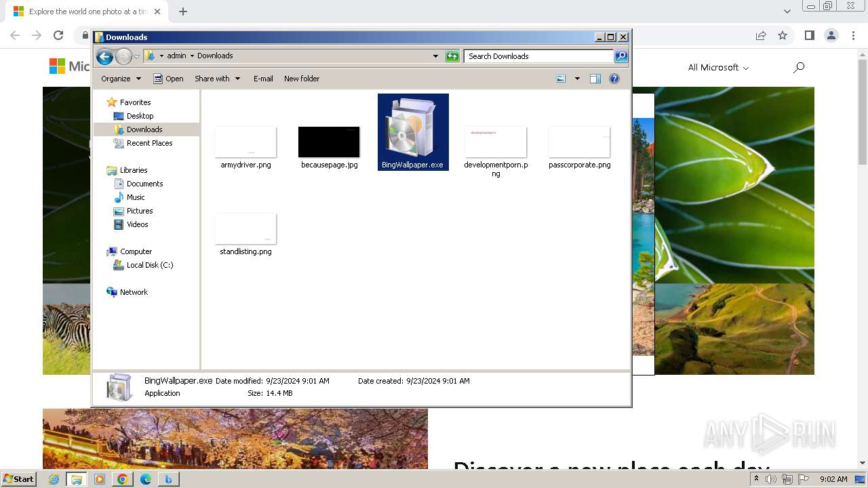Viewport: 868px width, 488px height.
Task: Refresh the Downloads folder view
Action: click(x=452, y=56)
